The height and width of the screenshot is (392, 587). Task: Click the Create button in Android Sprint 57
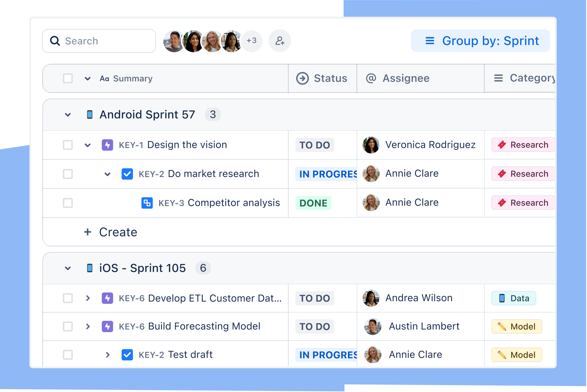[x=111, y=232]
